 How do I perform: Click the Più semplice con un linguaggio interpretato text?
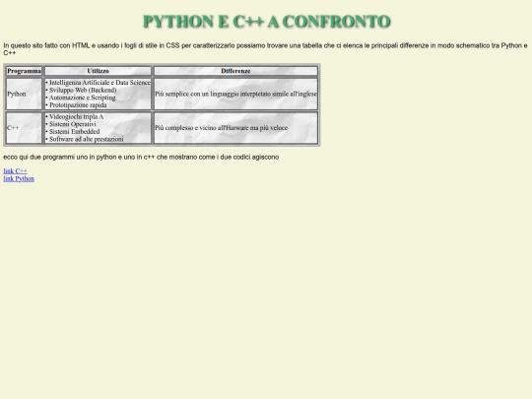coord(235,94)
